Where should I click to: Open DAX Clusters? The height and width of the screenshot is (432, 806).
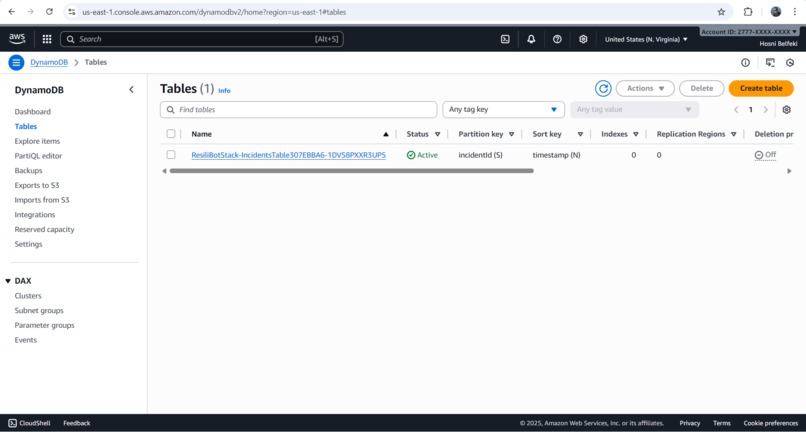click(x=28, y=296)
